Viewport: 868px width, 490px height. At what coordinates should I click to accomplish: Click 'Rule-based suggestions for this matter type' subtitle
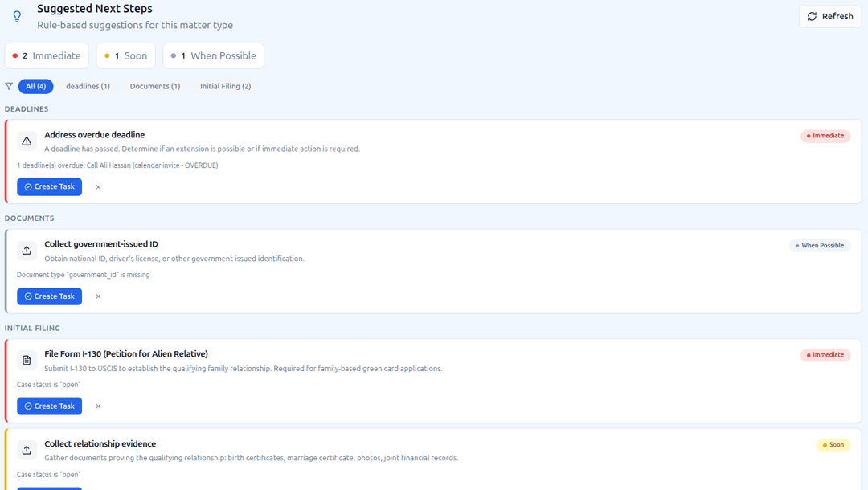pos(135,25)
